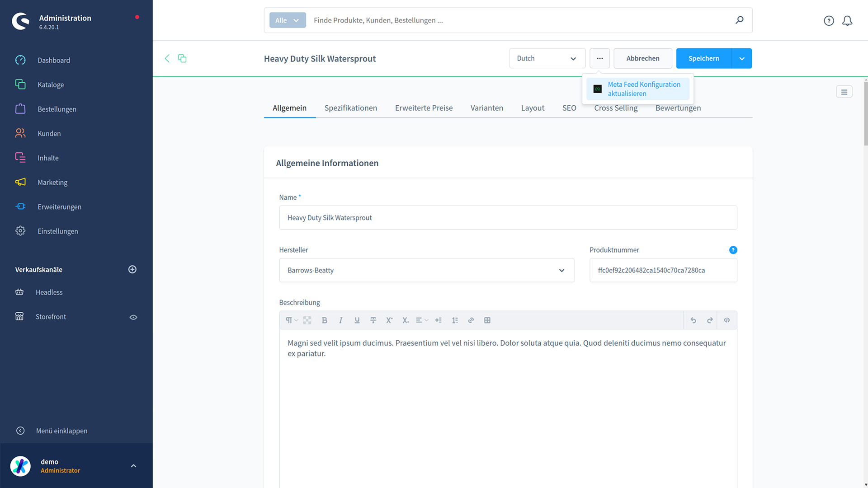Image resolution: width=868 pixels, height=488 pixels.
Task: Pick text color swatch in editor toolbar
Action: click(x=307, y=320)
